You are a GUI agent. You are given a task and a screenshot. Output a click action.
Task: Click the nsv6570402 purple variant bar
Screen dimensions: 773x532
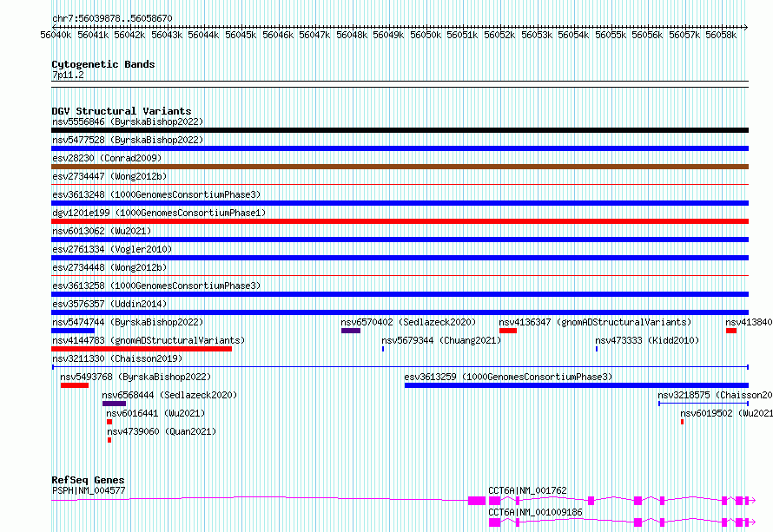point(351,331)
